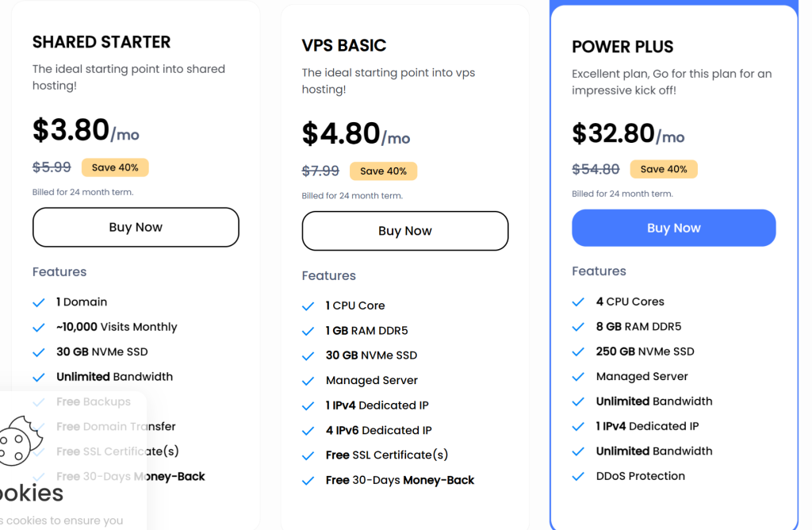Viewport: 812px width, 530px height.
Task: Click the SHARED STARTER plan title
Action: pos(101,42)
